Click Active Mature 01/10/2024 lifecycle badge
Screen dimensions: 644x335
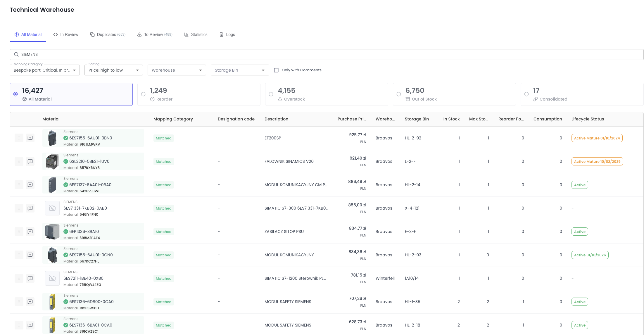click(x=597, y=138)
